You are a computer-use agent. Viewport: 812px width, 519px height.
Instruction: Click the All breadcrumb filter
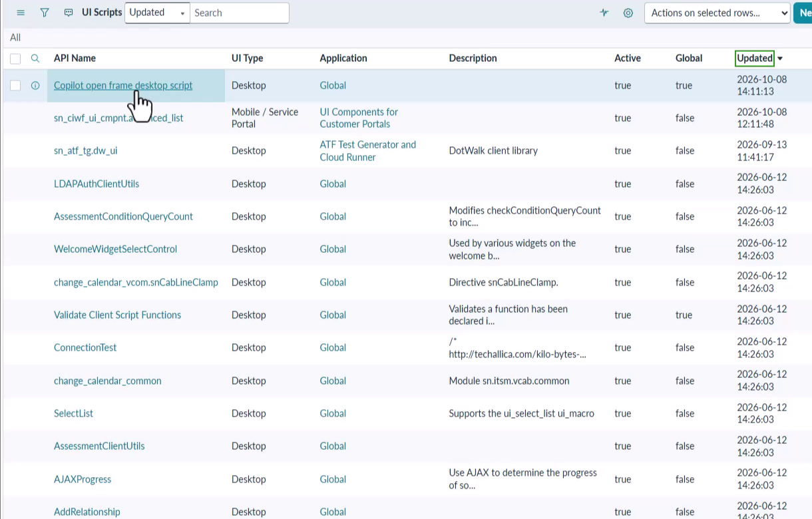coord(15,37)
